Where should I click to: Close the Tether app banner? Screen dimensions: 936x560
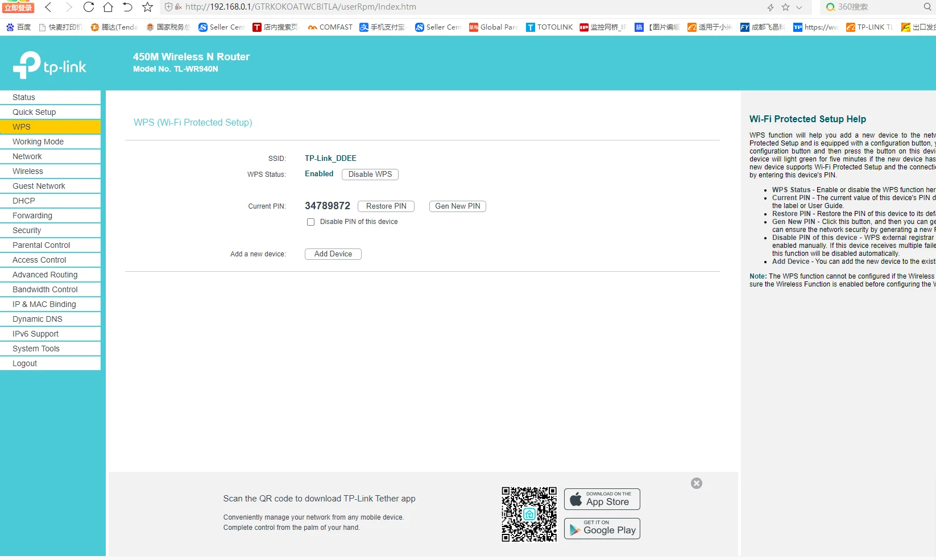[697, 483]
